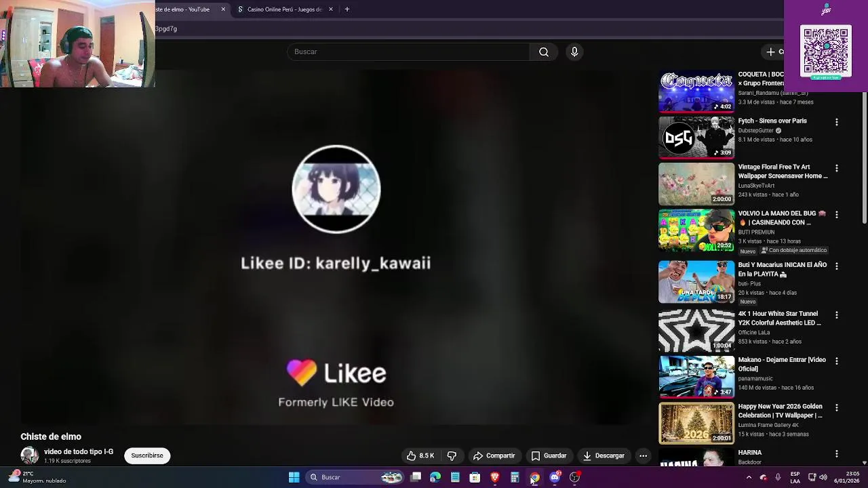Open options menu for Fytch - Sirens over Paris

click(x=836, y=123)
